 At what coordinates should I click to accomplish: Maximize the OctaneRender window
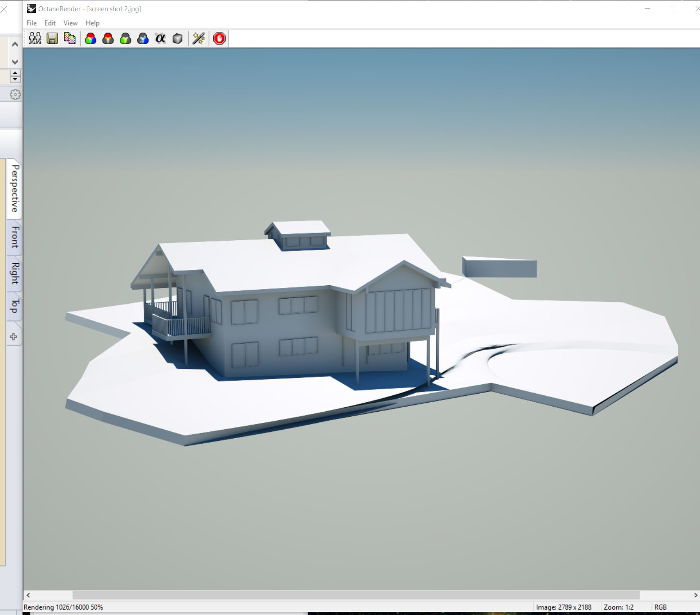[673, 9]
